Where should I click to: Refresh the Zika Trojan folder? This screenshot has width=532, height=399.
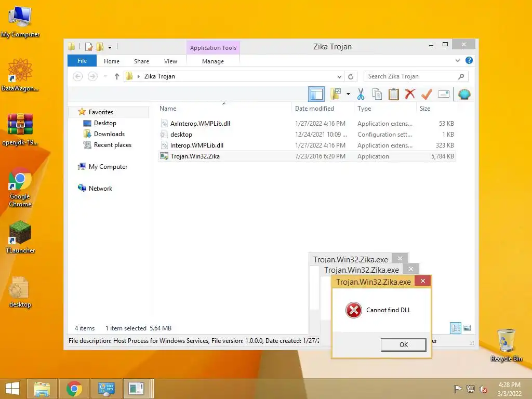point(351,77)
